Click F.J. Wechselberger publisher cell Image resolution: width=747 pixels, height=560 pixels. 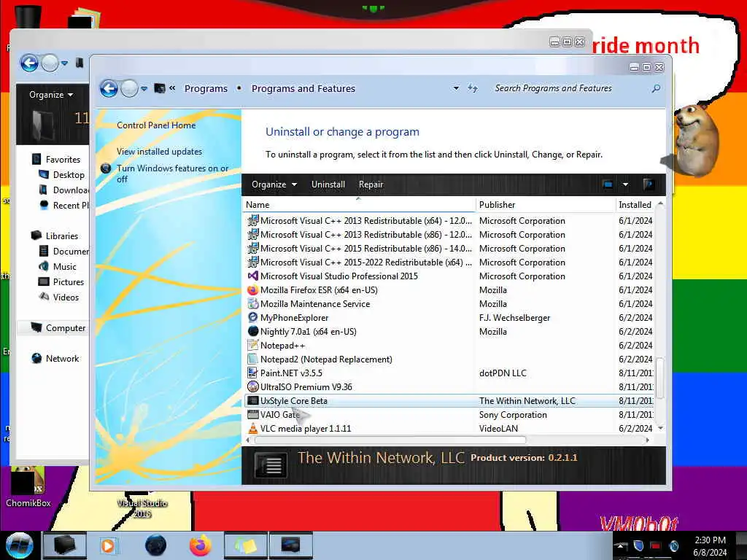[514, 318]
